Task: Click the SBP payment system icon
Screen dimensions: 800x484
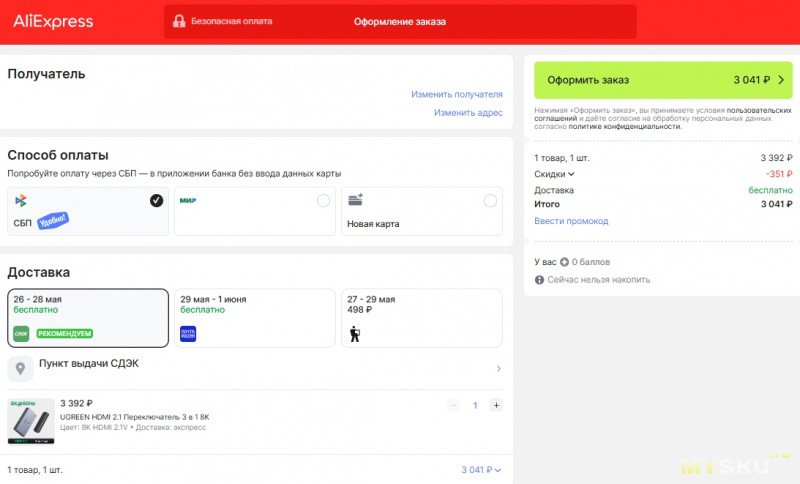Action: pos(21,200)
